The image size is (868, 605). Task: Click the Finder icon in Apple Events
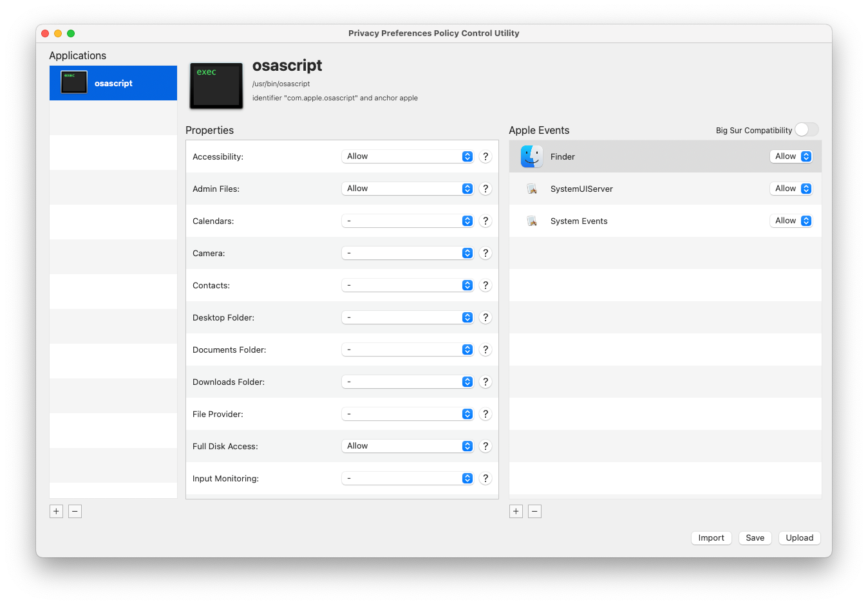(x=532, y=156)
